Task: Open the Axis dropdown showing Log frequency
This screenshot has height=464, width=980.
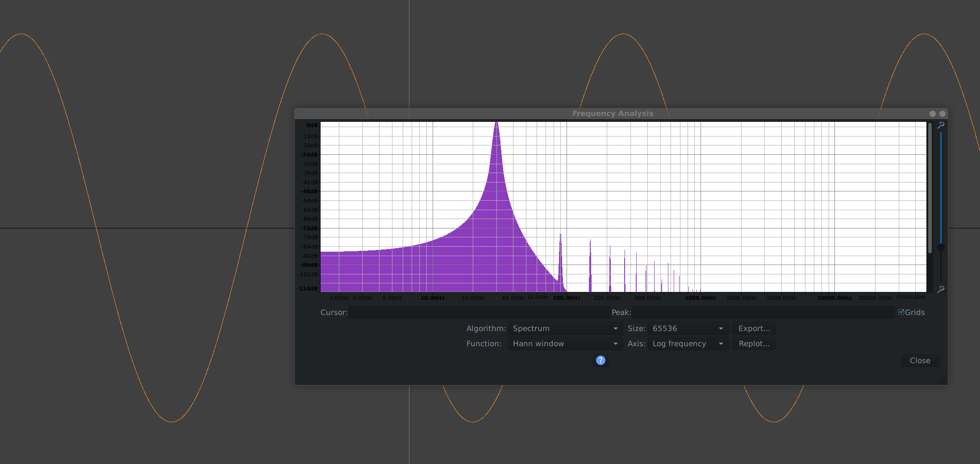Action: (688, 344)
